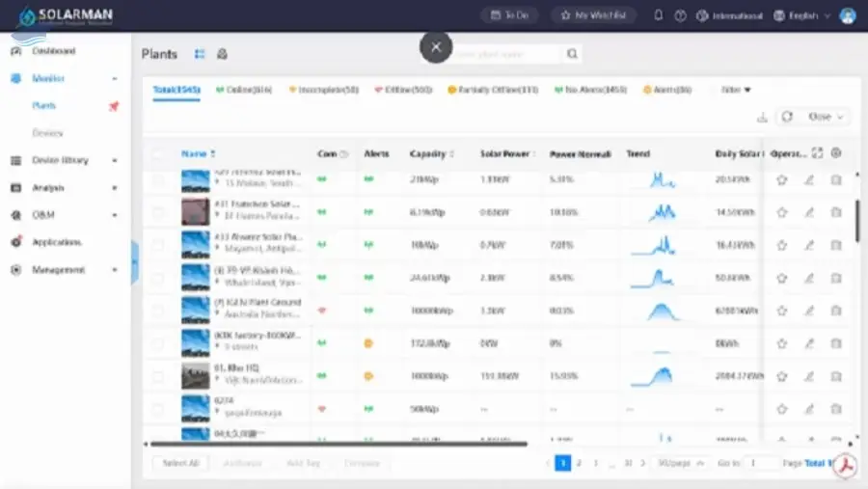
Task: Open Applications in the sidebar
Action: coord(57,242)
